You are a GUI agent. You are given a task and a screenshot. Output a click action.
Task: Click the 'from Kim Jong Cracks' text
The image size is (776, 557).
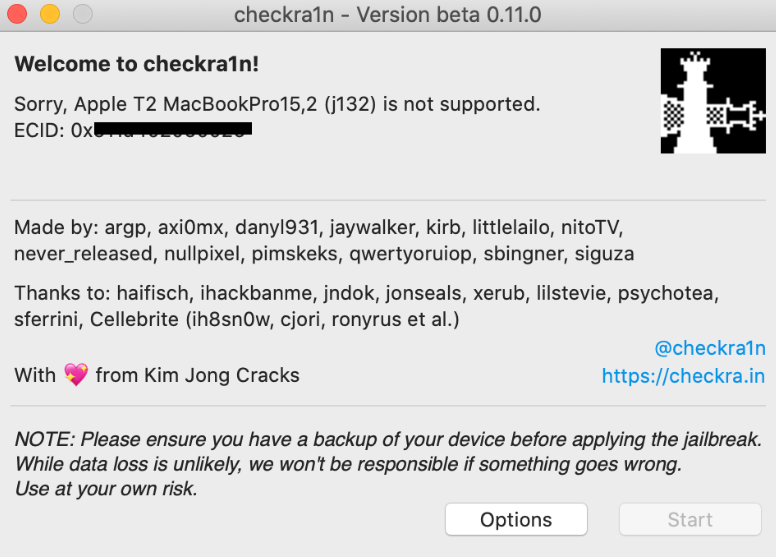tap(197, 375)
